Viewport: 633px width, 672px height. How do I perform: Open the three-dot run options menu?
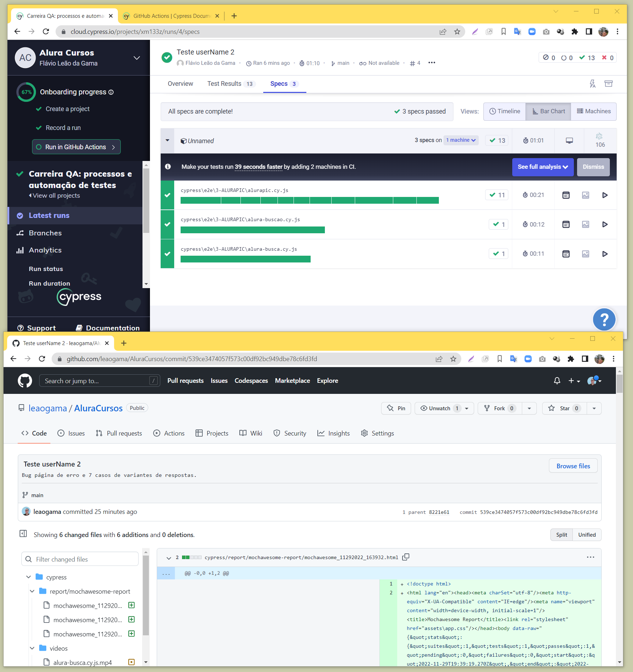pos(432,63)
